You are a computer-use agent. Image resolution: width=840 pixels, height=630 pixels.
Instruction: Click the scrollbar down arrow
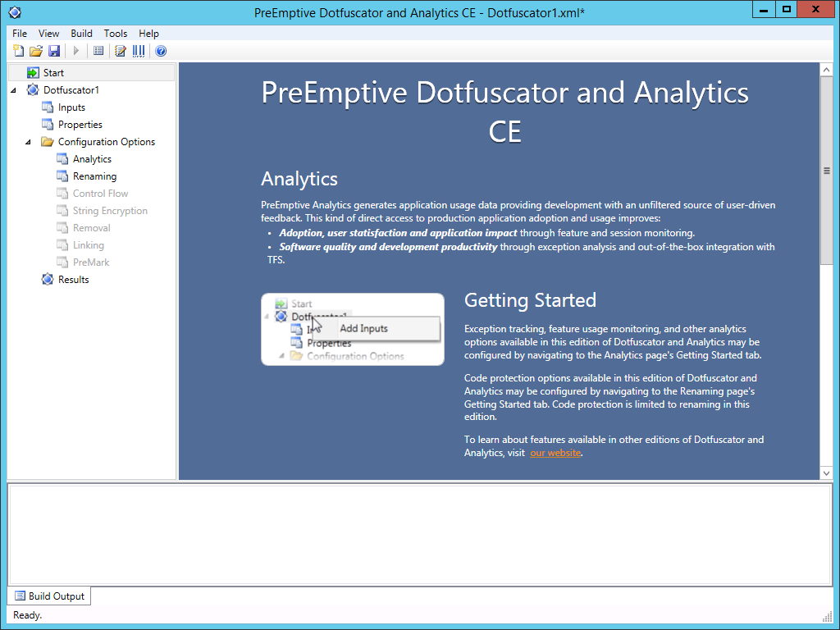[x=827, y=472]
